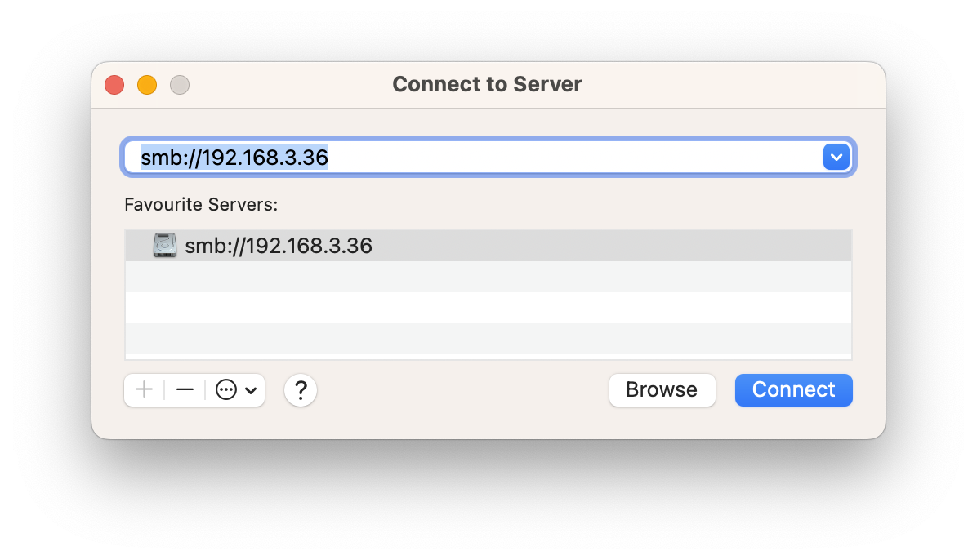Close the Connect to Server window
Image resolution: width=977 pixels, height=560 pixels.
tap(114, 85)
